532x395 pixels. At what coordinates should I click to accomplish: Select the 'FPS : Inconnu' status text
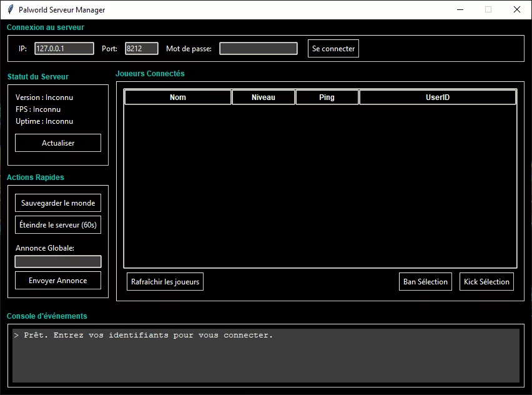[x=38, y=109]
